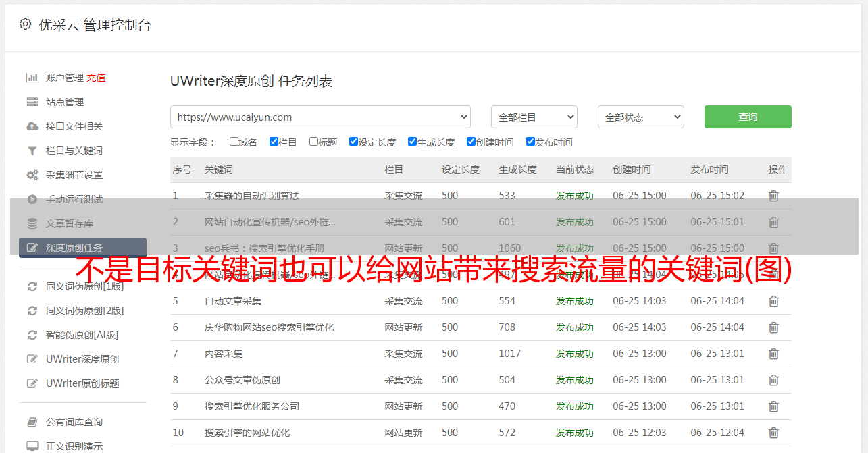Image resolution: width=868 pixels, height=453 pixels.
Task: Open the site URL dropdown
Action: coord(320,117)
